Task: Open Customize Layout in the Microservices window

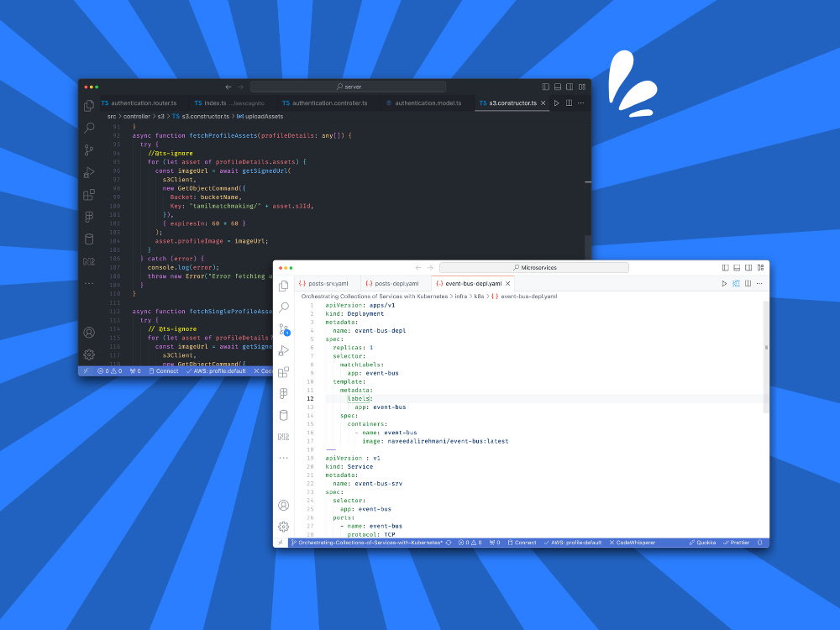Action: pyautogui.click(x=760, y=267)
